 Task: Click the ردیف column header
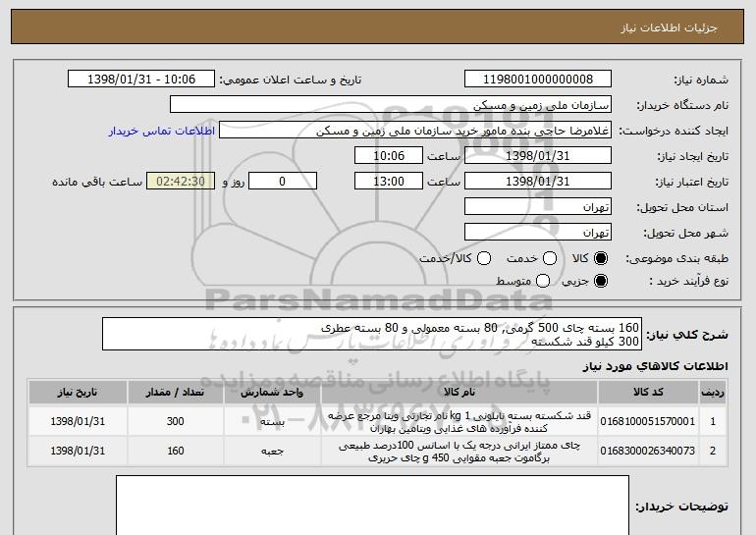coord(713,392)
